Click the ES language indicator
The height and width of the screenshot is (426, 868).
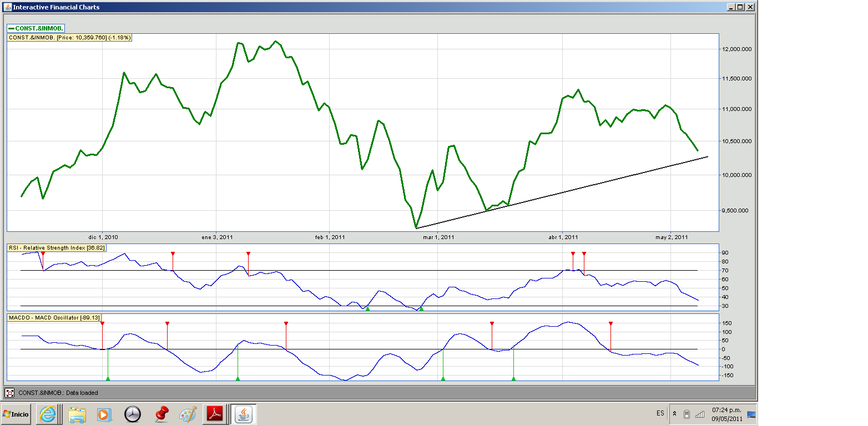[660, 413]
